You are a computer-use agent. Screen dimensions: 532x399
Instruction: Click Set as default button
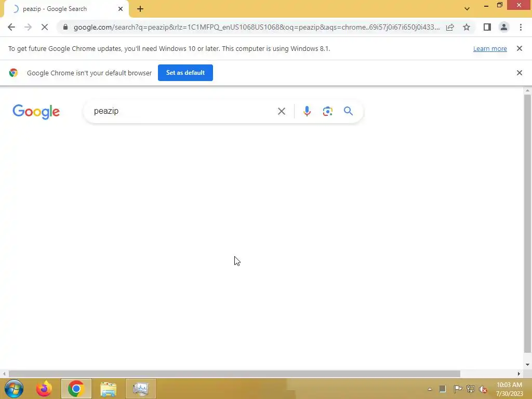click(x=185, y=73)
